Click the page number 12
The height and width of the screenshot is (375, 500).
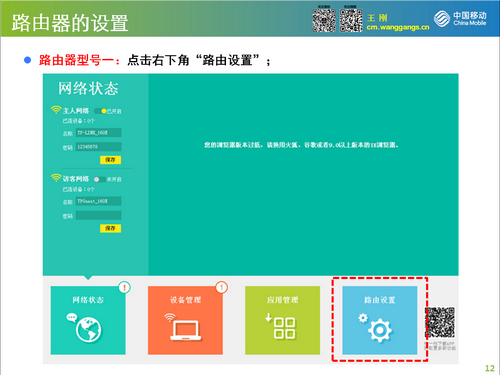click(x=490, y=368)
